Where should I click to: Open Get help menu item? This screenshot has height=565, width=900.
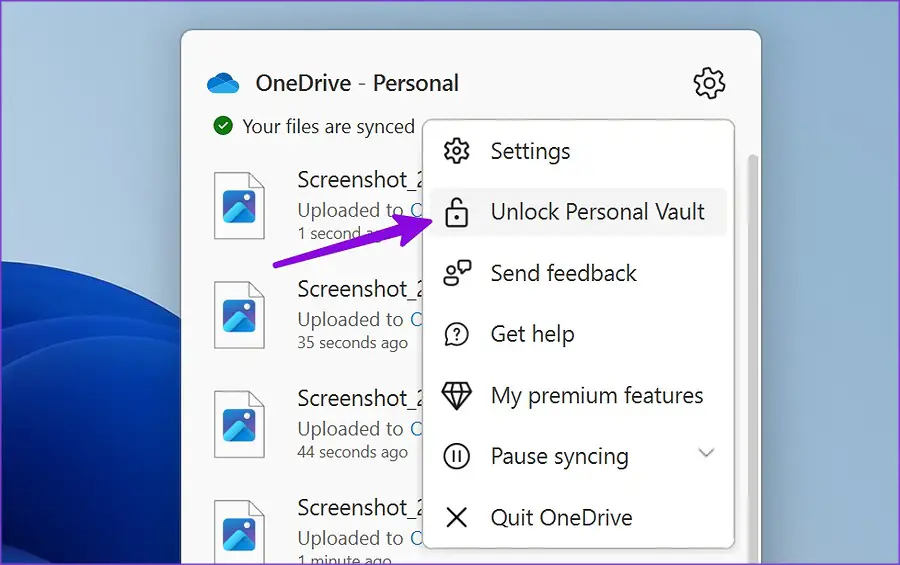532,334
